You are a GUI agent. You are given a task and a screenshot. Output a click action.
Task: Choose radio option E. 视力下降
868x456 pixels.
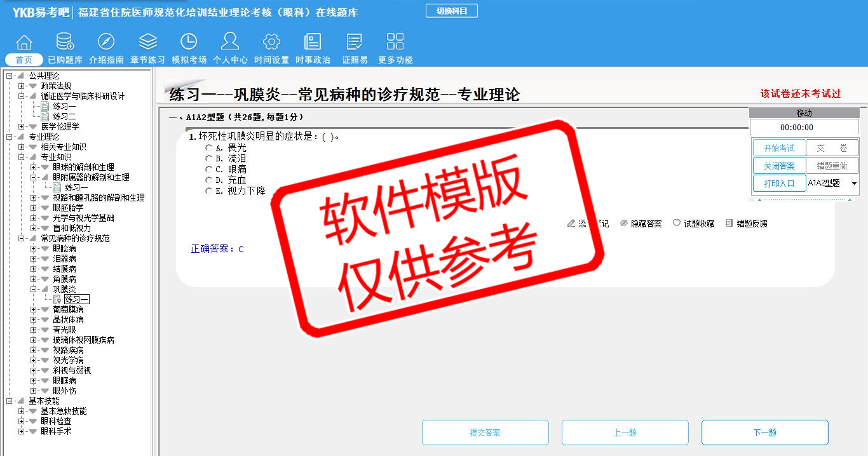click(x=208, y=191)
